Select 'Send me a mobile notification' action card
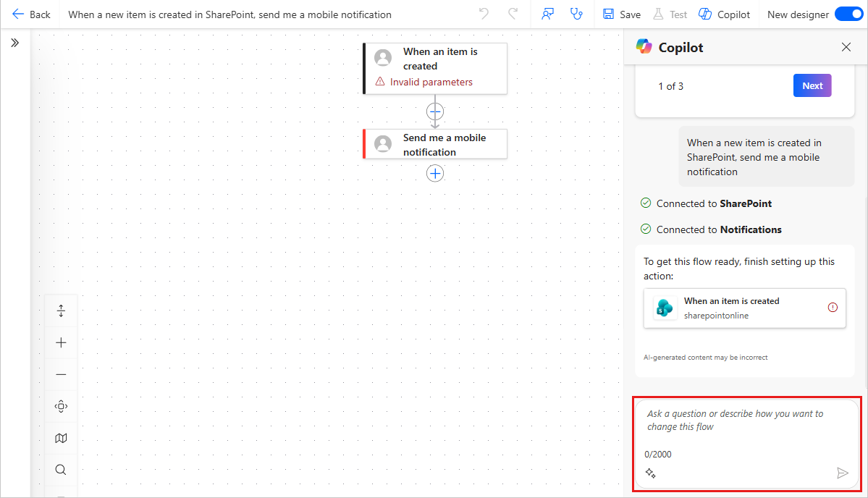Image resolution: width=868 pixels, height=498 pixels. [x=435, y=144]
